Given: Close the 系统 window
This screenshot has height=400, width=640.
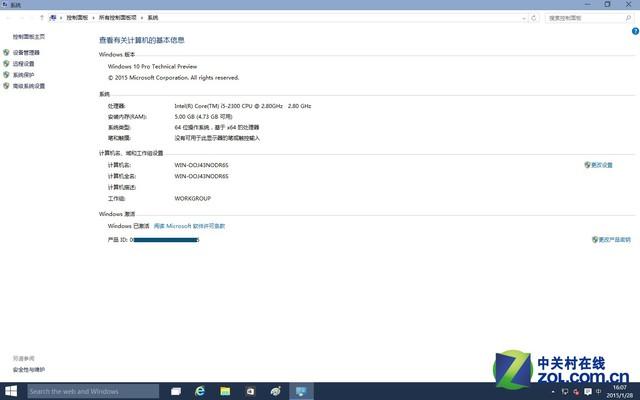Looking at the screenshot, I should coord(629,4).
